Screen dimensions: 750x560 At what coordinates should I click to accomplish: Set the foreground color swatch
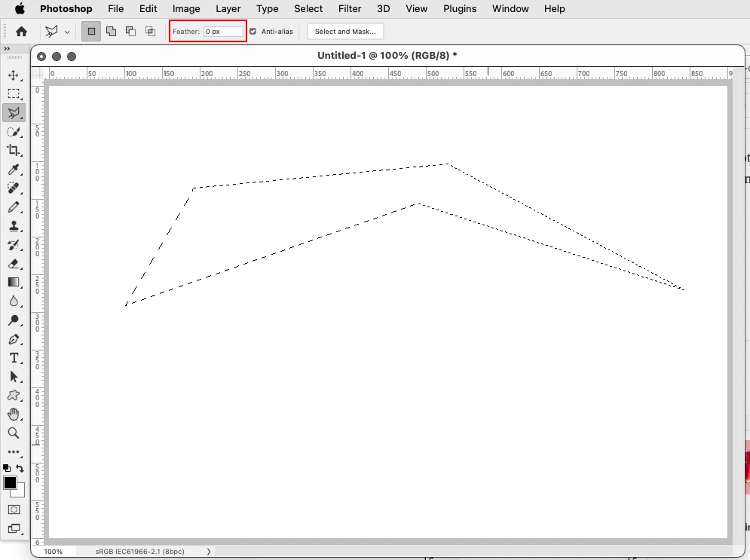[10, 483]
